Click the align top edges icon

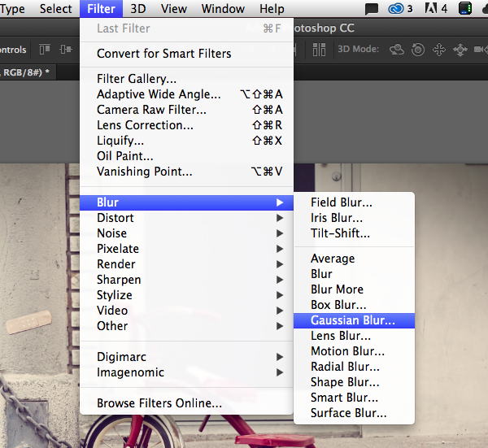45,49
